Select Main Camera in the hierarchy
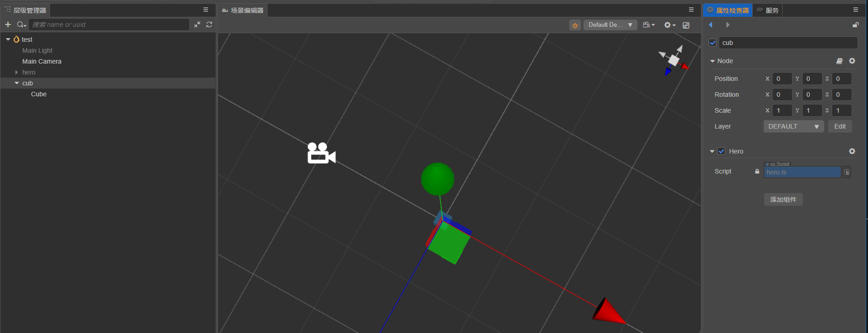 tap(42, 61)
